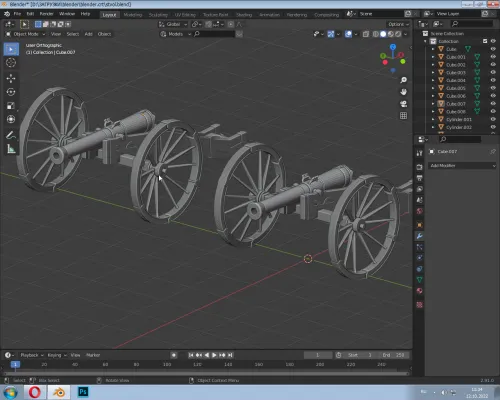Image resolution: width=500 pixels, height=400 pixels.
Task: Open the Object Data properties tab
Action: (419, 279)
